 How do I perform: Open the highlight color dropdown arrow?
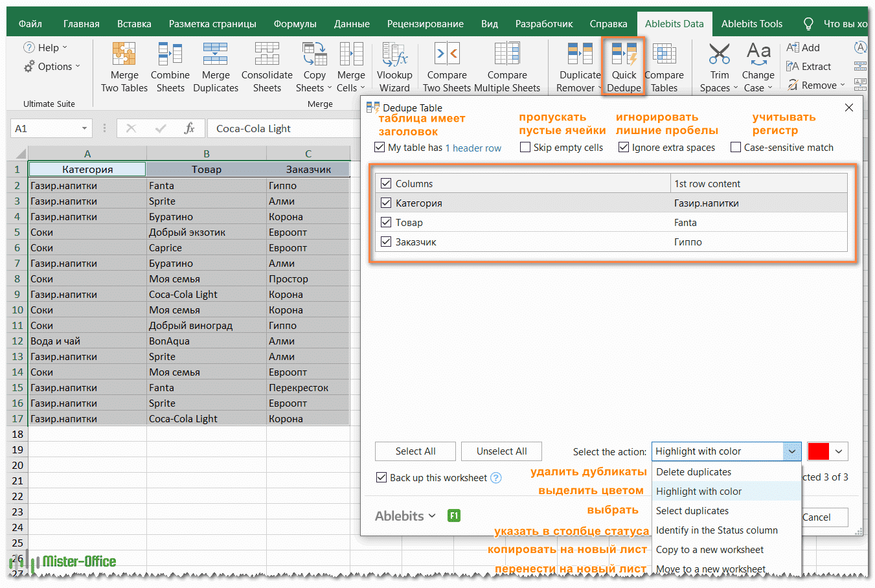point(839,451)
